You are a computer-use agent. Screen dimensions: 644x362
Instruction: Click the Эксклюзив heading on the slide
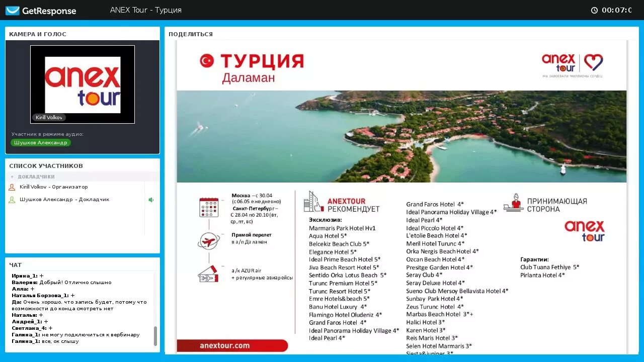point(326,220)
